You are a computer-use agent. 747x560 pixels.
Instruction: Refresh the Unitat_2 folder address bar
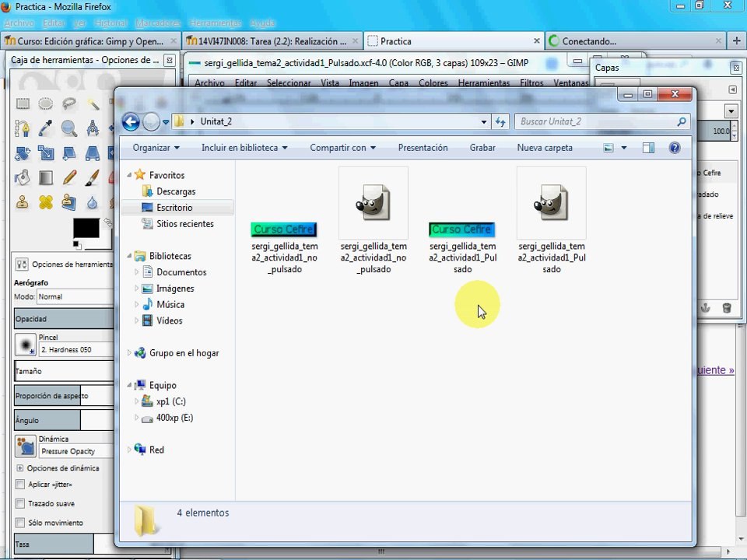pyautogui.click(x=500, y=122)
